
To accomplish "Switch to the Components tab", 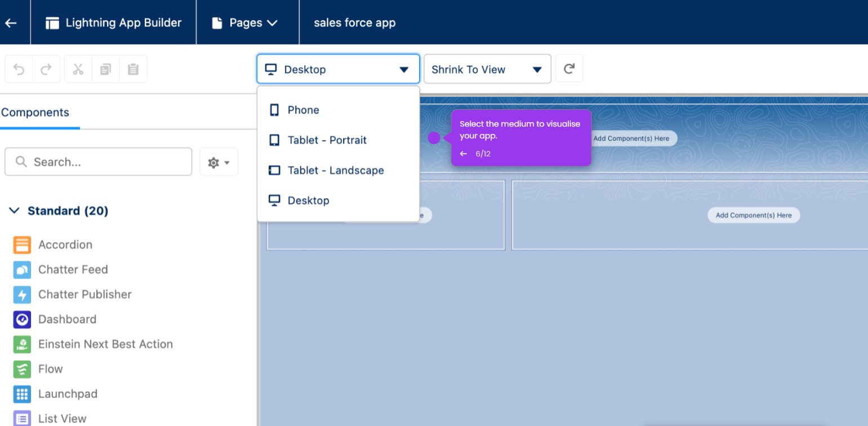I will tap(35, 113).
